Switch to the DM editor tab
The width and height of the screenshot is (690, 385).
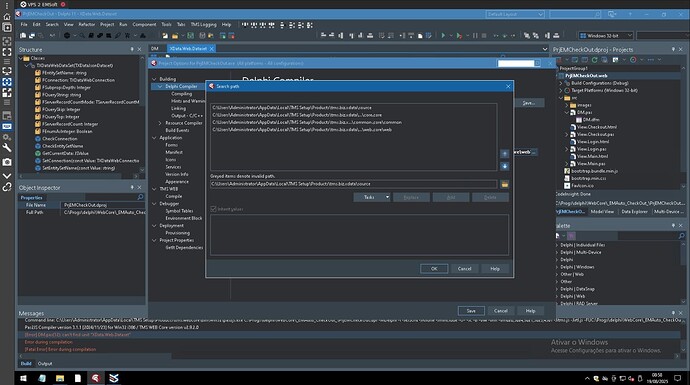tap(155, 49)
